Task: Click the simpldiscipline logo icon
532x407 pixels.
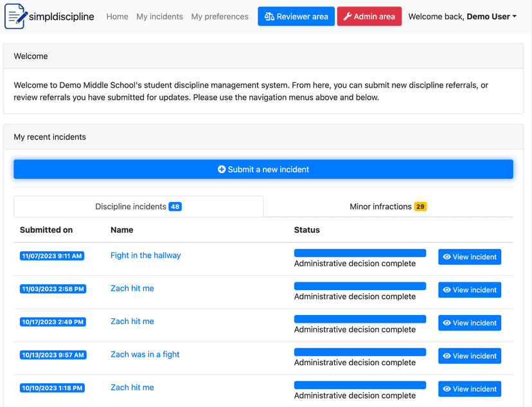Action: 15,16
